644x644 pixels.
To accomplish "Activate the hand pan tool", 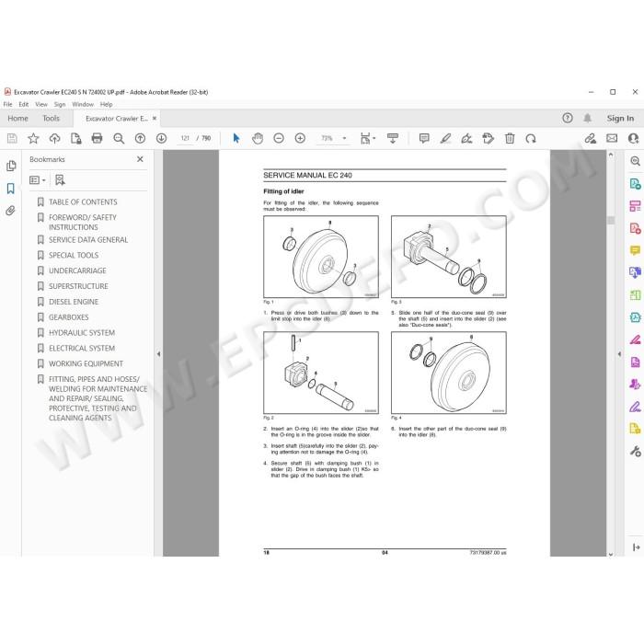I will (x=258, y=138).
